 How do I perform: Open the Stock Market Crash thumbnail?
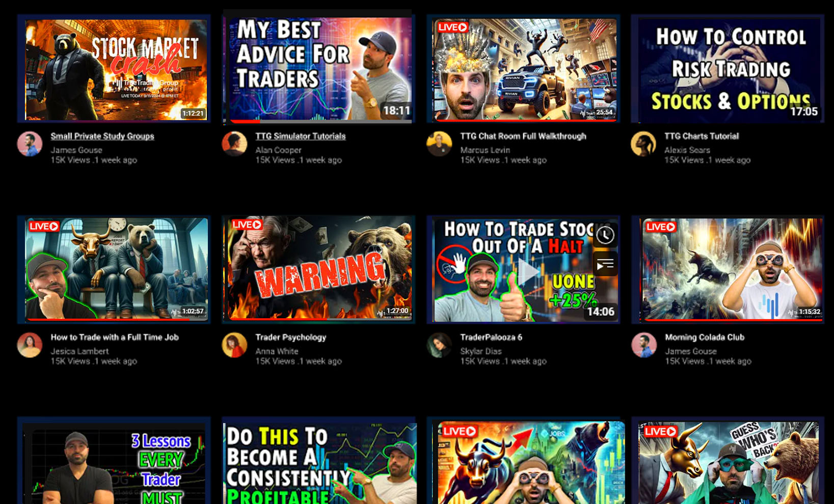click(116, 69)
